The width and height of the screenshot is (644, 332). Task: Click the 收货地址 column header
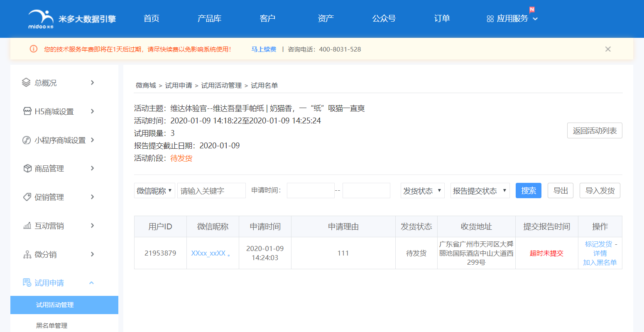(476, 226)
